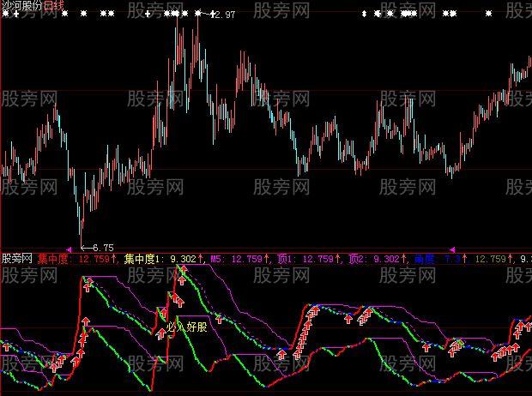532x396 pixels.
Task: Select the blue 角度 indicator legend
Action: (x=441, y=260)
